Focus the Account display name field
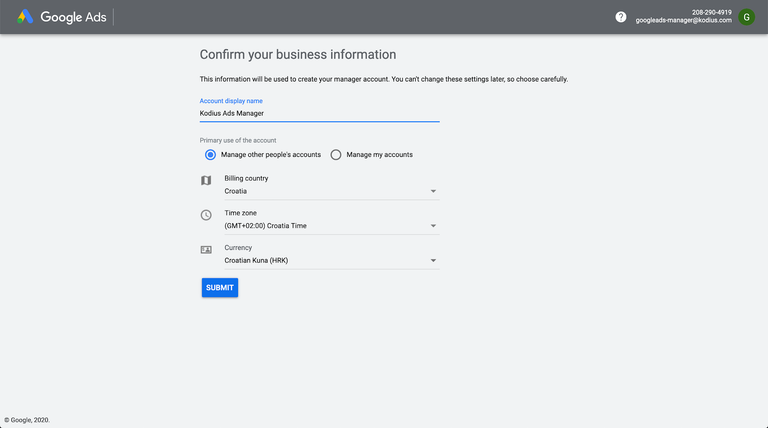This screenshot has width=768, height=428. point(319,113)
